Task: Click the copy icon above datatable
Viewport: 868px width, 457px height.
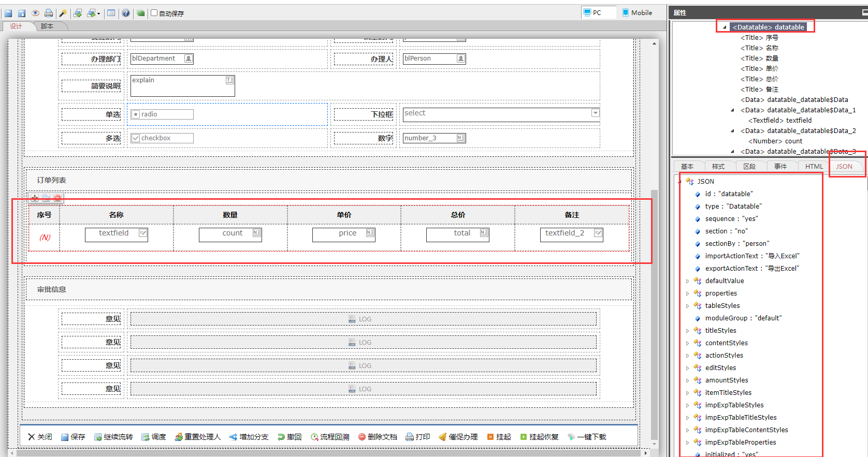Action: click(x=46, y=198)
